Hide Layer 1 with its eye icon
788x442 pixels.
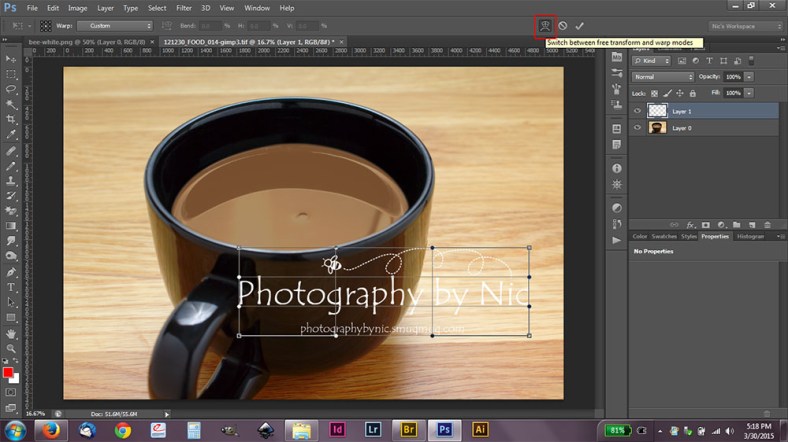pyautogui.click(x=637, y=111)
